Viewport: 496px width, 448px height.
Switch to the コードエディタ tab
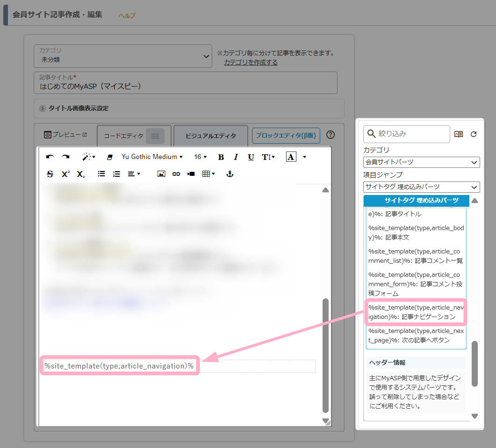click(x=123, y=136)
